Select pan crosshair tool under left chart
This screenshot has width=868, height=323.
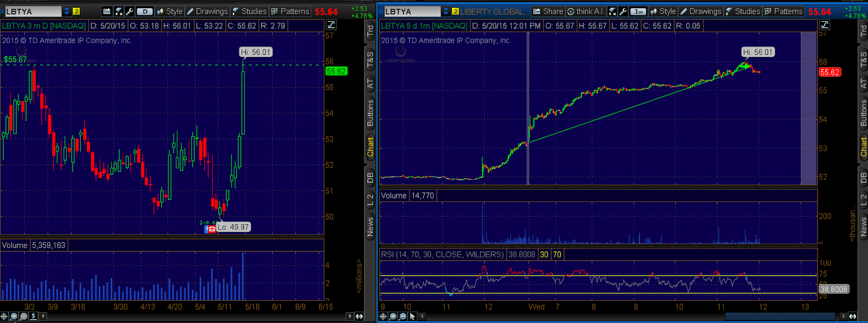click(x=4, y=316)
